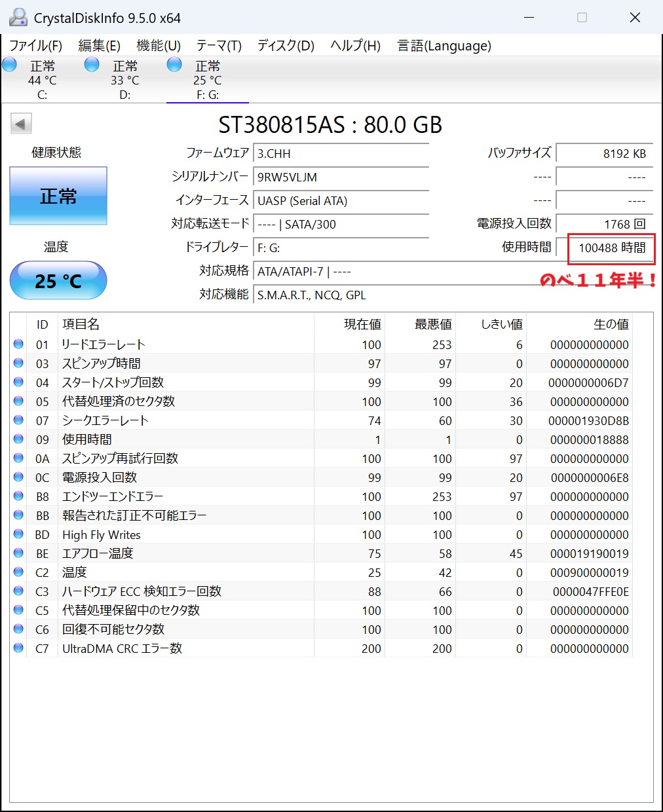Click the status light for drive F: G:

point(174,64)
